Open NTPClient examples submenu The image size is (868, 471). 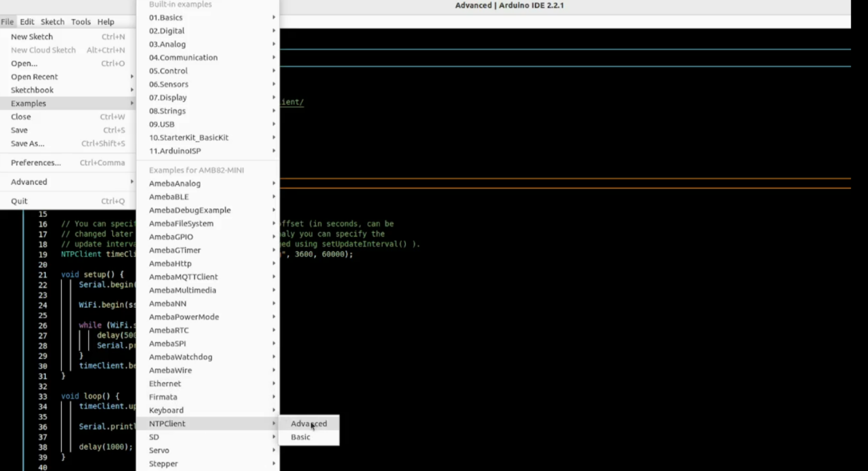(x=208, y=424)
